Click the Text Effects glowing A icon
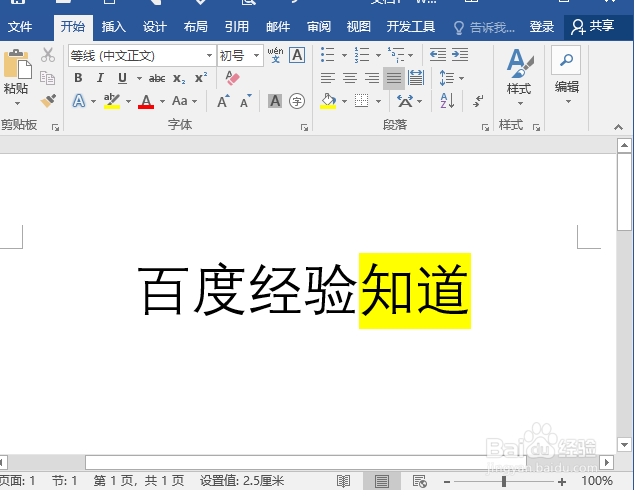Screen dimensions: 634x490 click(x=79, y=101)
